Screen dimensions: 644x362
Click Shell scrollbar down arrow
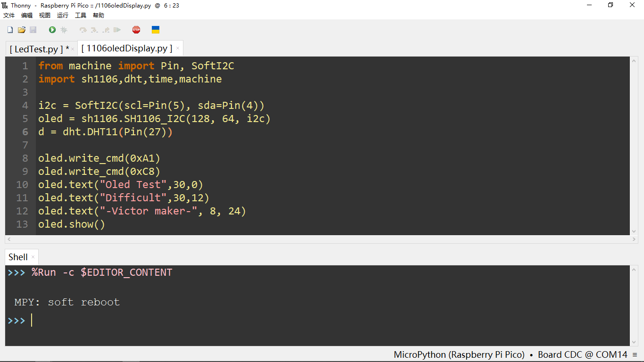pos(634,342)
